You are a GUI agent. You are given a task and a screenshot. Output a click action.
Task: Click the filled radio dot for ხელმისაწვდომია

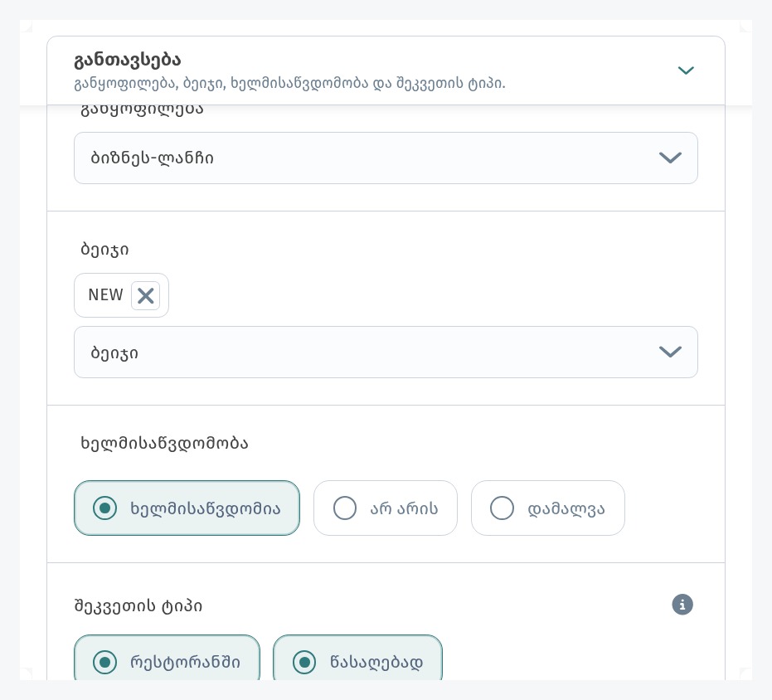104,508
